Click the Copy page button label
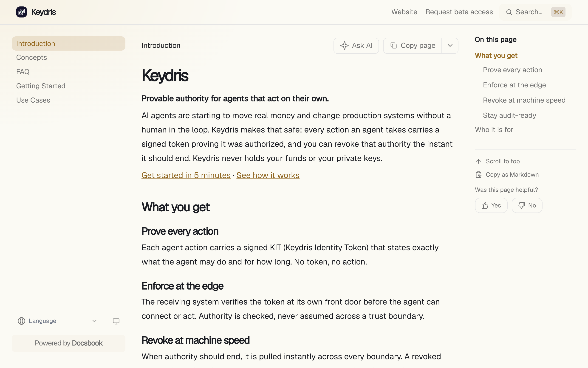Viewport: 588px width, 368px height. [x=418, y=46]
